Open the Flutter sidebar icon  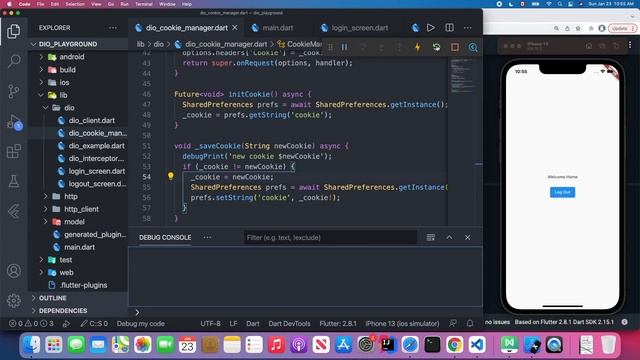[13, 211]
